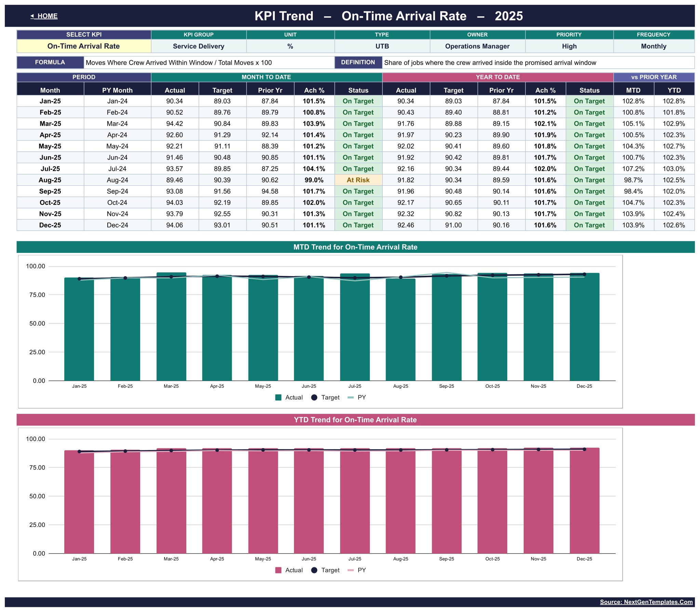The height and width of the screenshot is (612, 700).
Task: Click the MTD Trend for On-Time Arrival Rate title
Action: tap(355, 247)
